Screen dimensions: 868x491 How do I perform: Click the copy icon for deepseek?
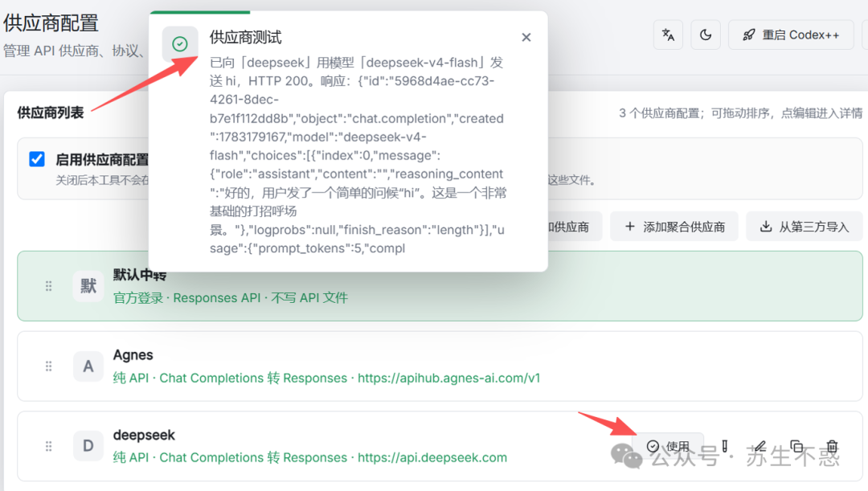pos(796,446)
